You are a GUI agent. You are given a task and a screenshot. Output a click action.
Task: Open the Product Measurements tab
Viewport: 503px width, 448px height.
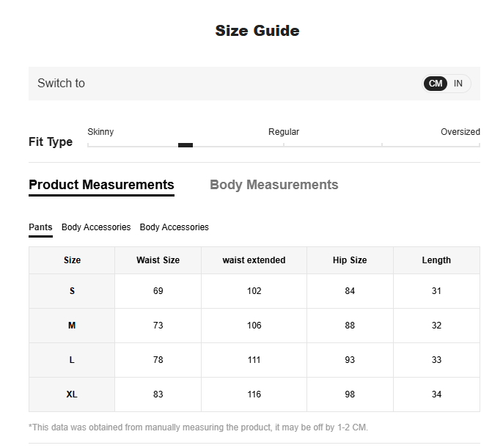[101, 185]
